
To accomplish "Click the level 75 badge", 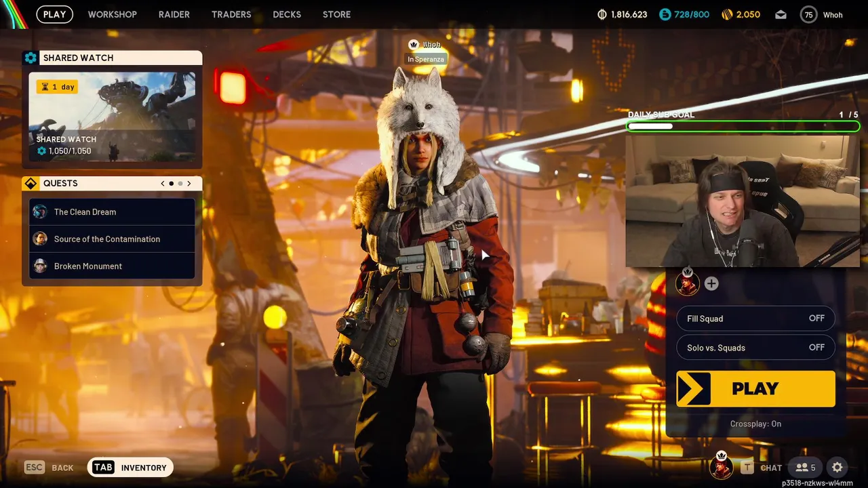I will coord(808,14).
